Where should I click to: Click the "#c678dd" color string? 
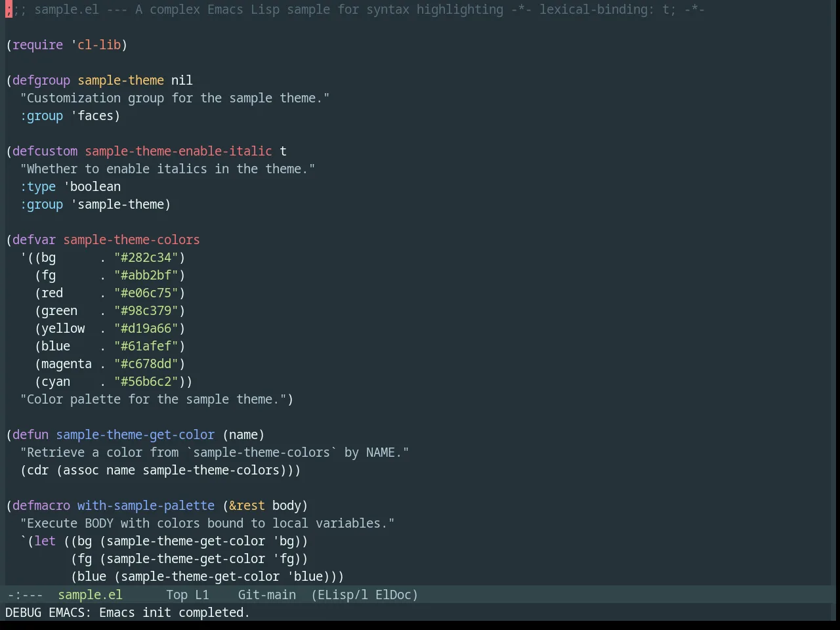[146, 364]
